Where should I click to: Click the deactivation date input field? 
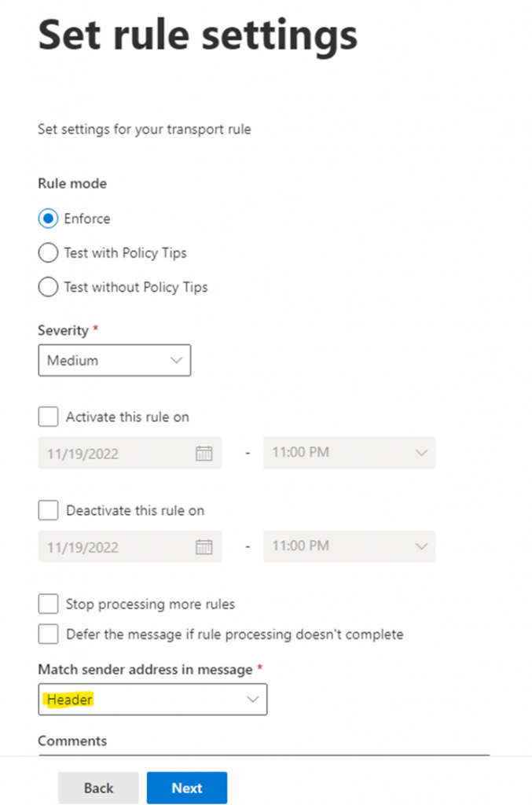pyautogui.click(x=114, y=546)
